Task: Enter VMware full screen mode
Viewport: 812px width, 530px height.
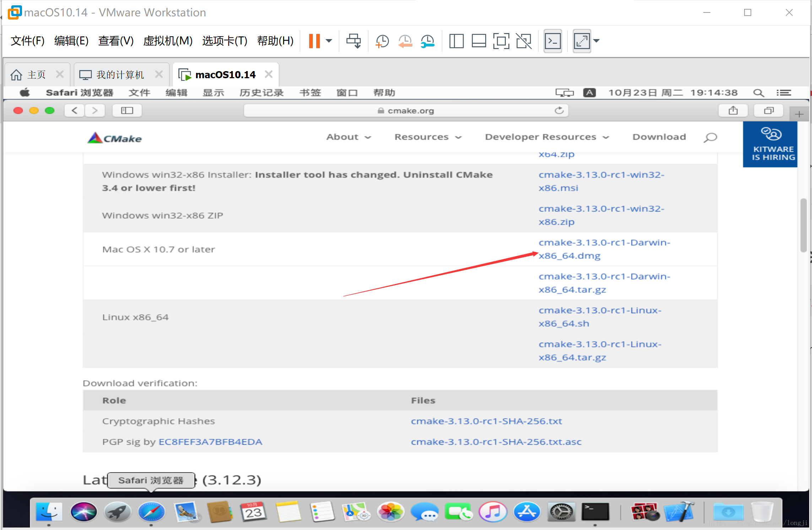Action: (x=501, y=41)
